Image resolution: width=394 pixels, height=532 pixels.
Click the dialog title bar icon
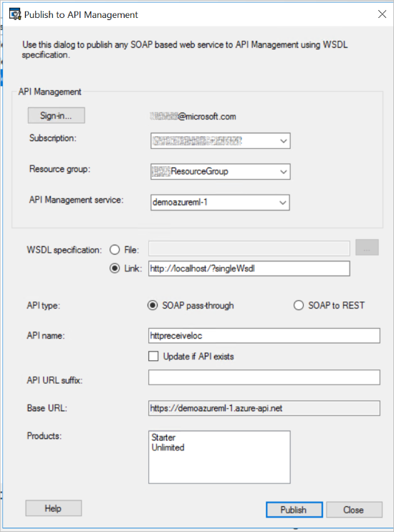pos(15,14)
